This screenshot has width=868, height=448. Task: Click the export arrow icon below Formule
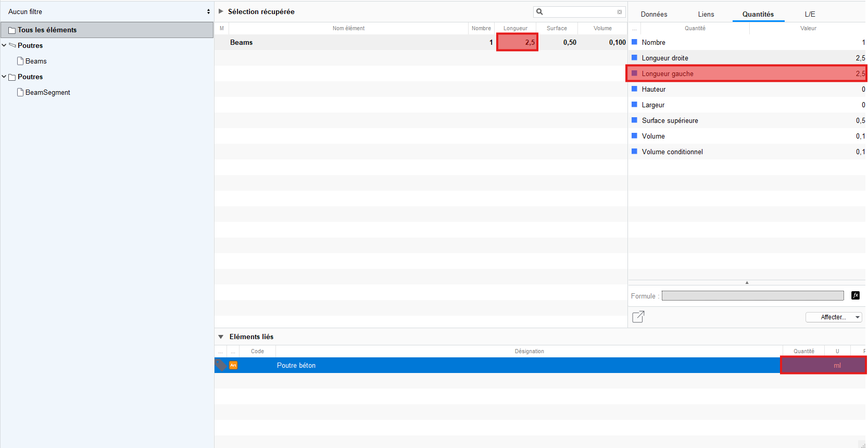[x=638, y=317]
